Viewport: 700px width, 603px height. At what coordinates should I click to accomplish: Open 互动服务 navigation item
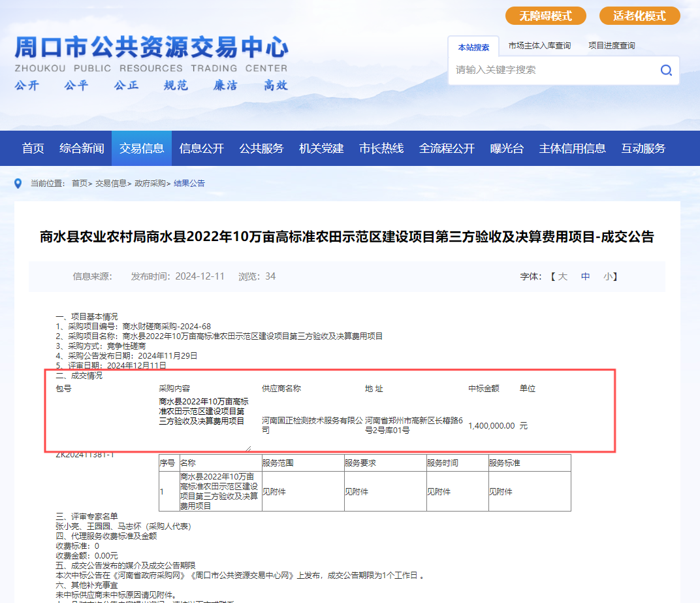coord(643,148)
